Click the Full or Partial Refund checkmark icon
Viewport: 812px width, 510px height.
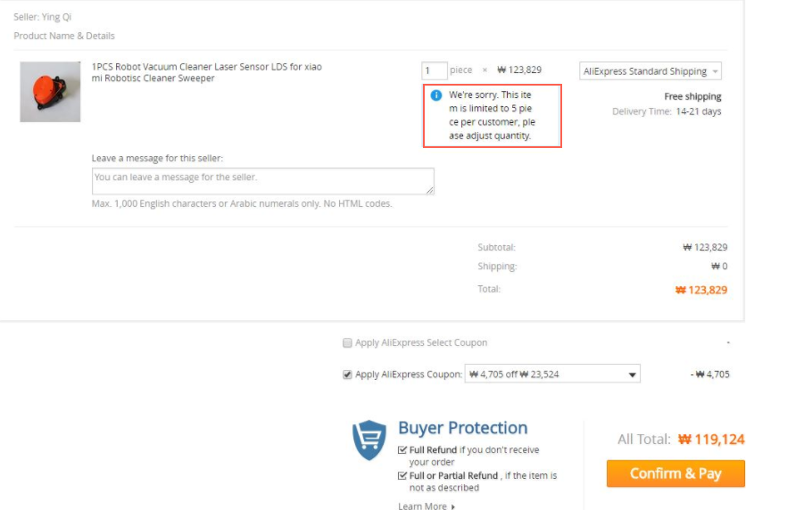coord(402,476)
